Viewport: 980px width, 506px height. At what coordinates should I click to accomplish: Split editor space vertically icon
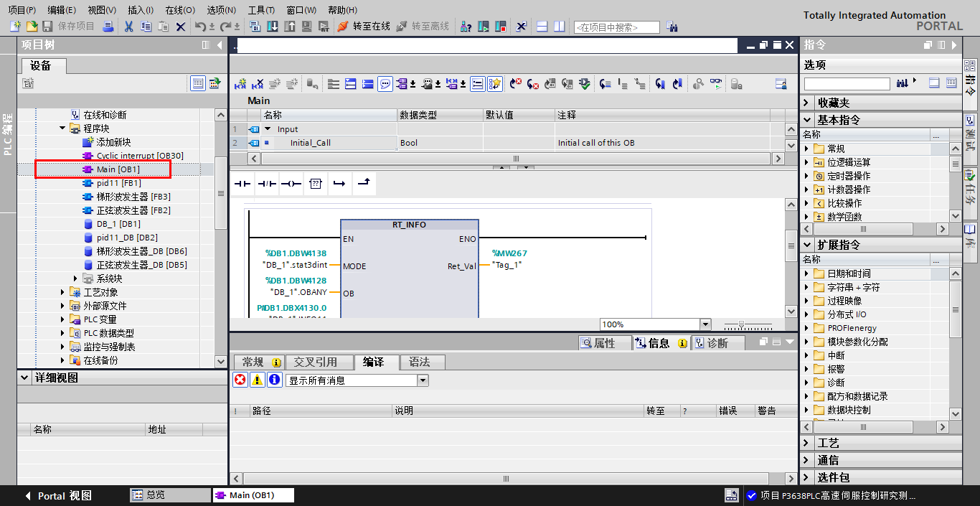click(x=560, y=27)
